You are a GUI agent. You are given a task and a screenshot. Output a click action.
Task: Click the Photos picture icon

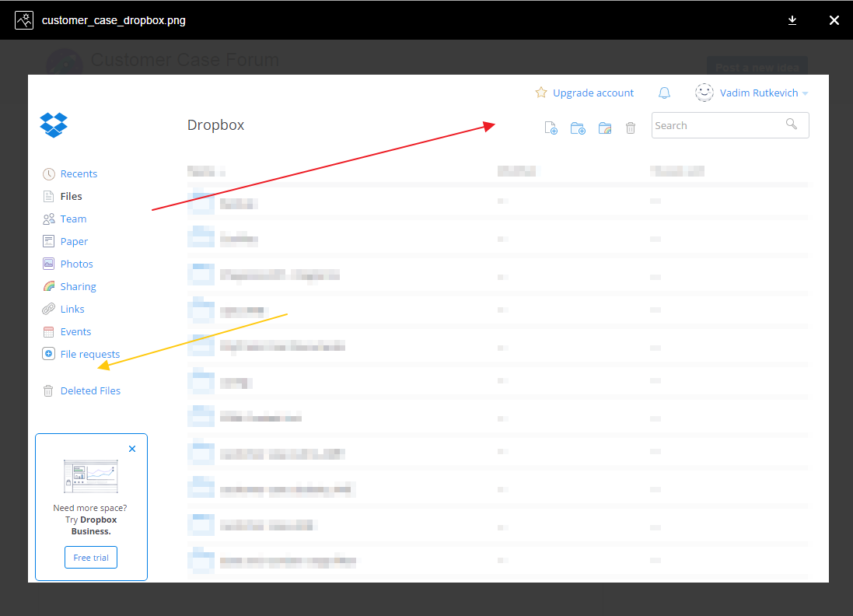click(x=48, y=264)
